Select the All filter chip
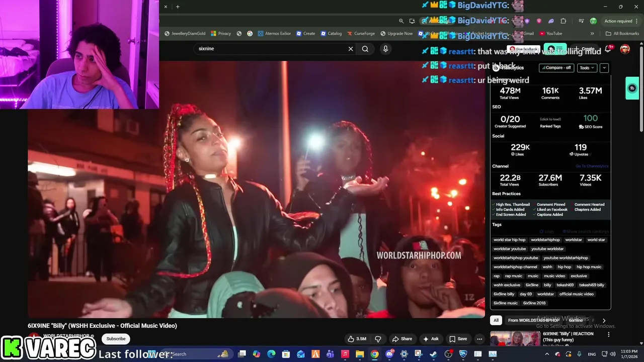The width and height of the screenshot is (644, 362). coord(496,320)
